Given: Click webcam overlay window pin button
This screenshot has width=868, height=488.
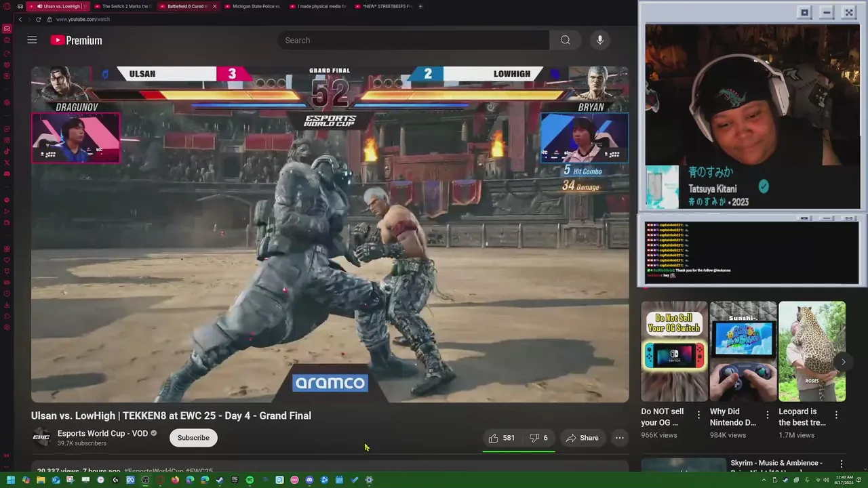Looking at the screenshot, I should [805, 12].
